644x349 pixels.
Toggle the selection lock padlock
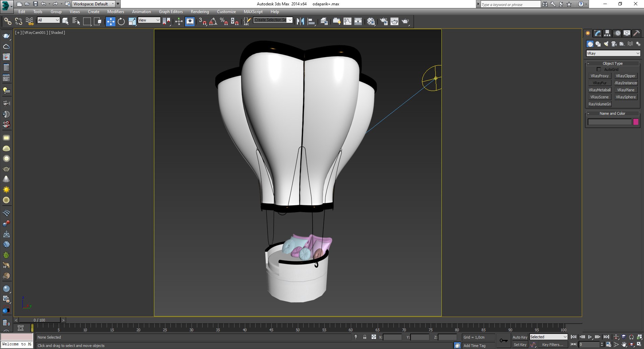click(365, 337)
